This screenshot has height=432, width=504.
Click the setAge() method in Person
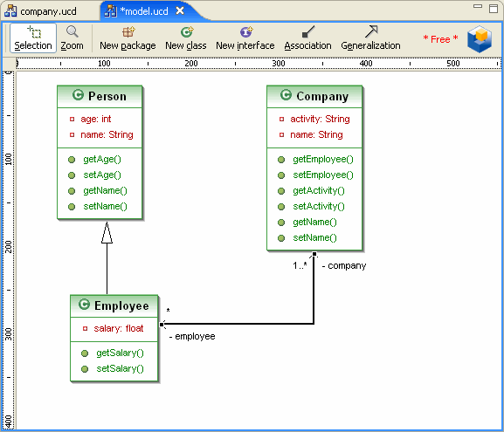102,175
